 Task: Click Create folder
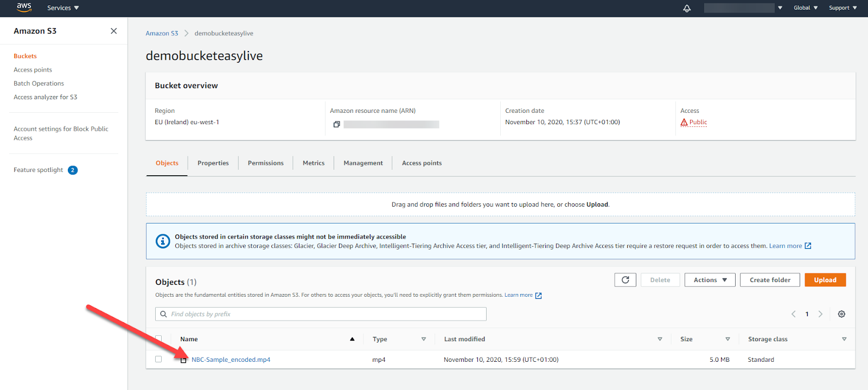point(770,280)
